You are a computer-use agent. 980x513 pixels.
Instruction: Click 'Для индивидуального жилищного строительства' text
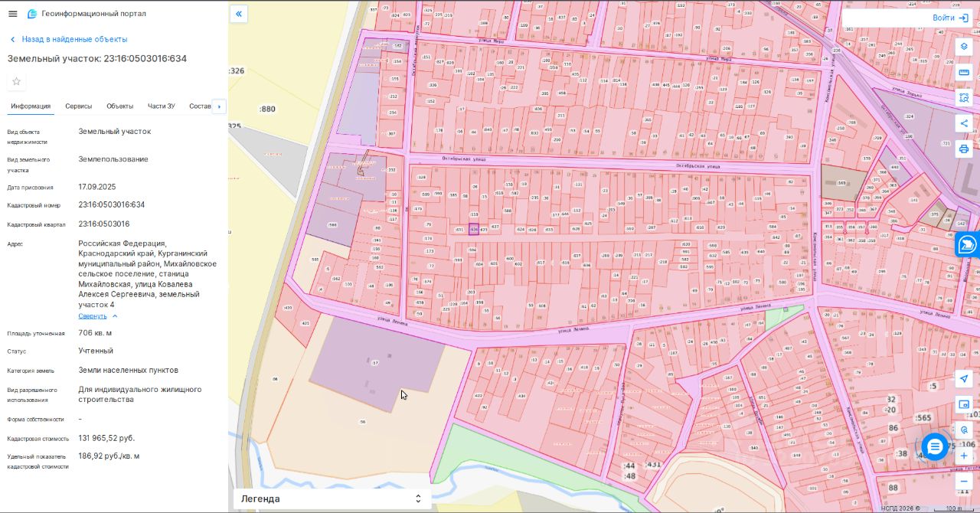coord(140,394)
